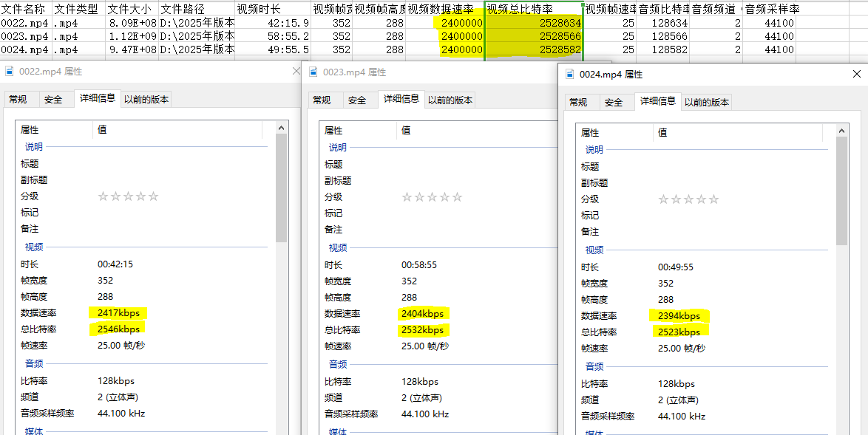Image resolution: width=868 pixels, height=435 pixels.
Task: Select duration cell 49:55.5
Action: (273, 49)
